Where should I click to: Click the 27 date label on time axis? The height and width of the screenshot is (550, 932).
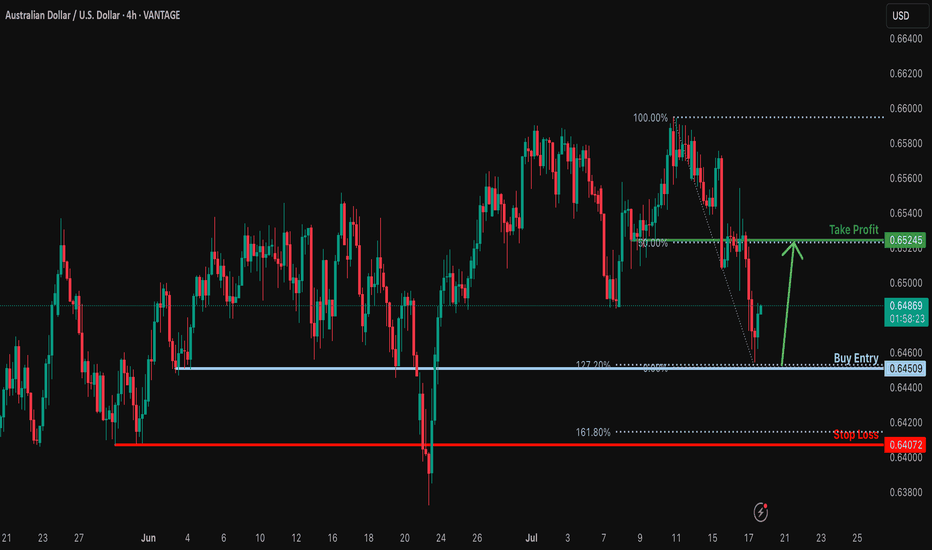78,538
